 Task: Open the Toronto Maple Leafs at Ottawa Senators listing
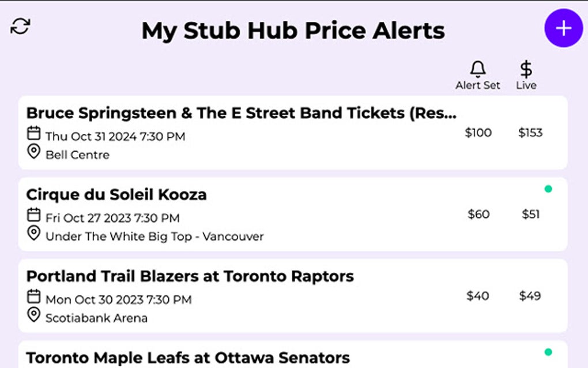pos(188,356)
